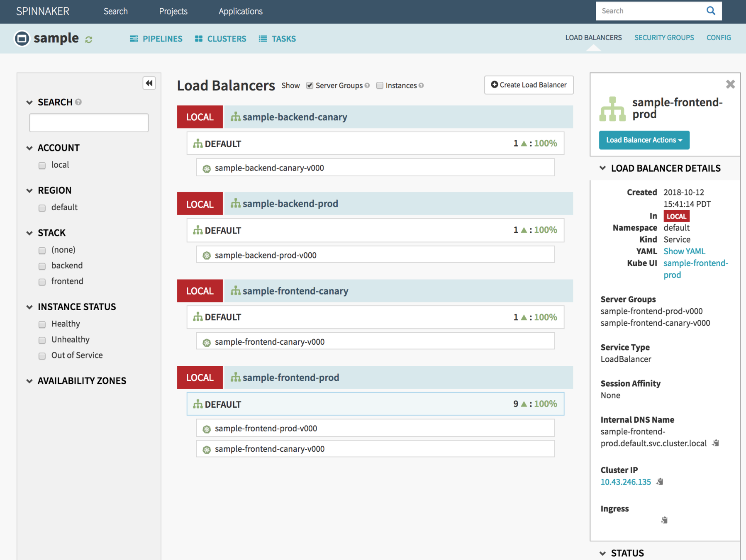746x560 pixels.
Task: Open Projects in top navigation
Action: [x=173, y=11]
